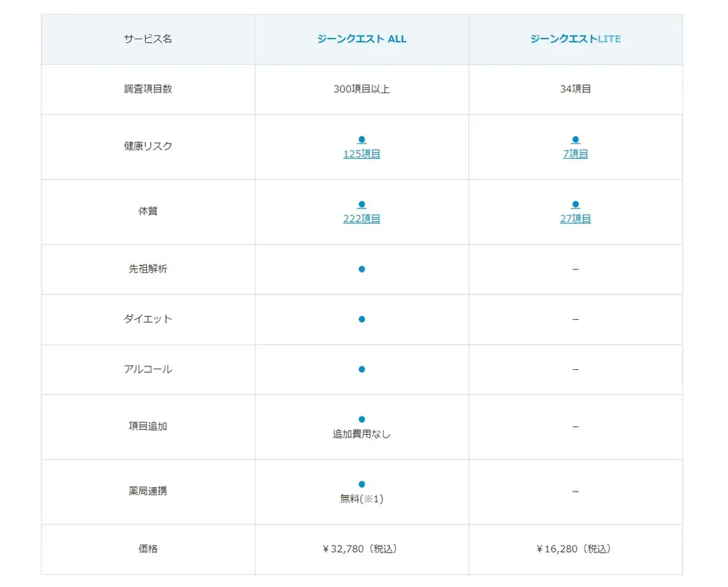Click the blue dot icon for ダイエット support

pos(361,319)
